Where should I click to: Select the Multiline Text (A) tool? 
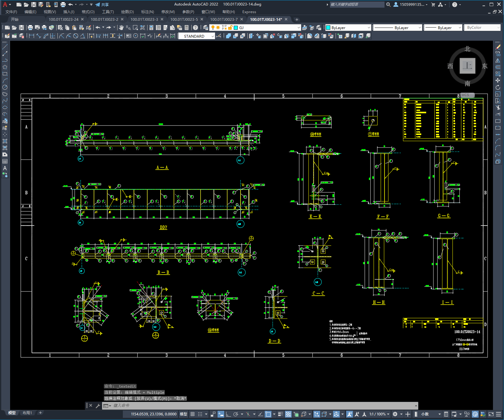[5, 168]
